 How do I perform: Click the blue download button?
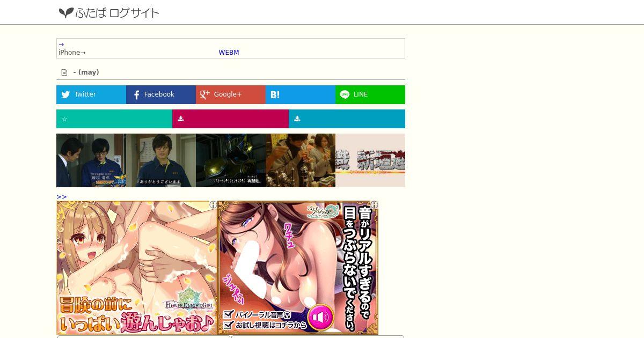point(347,119)
